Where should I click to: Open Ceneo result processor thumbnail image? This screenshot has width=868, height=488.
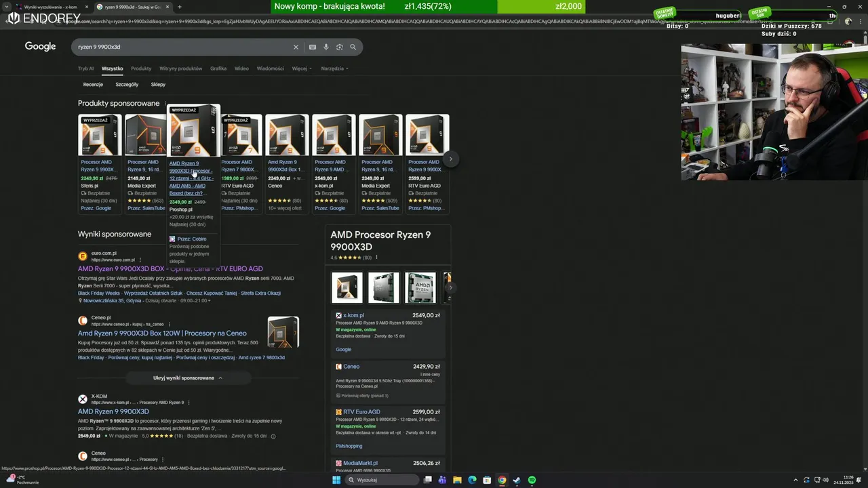coord(283,332)
